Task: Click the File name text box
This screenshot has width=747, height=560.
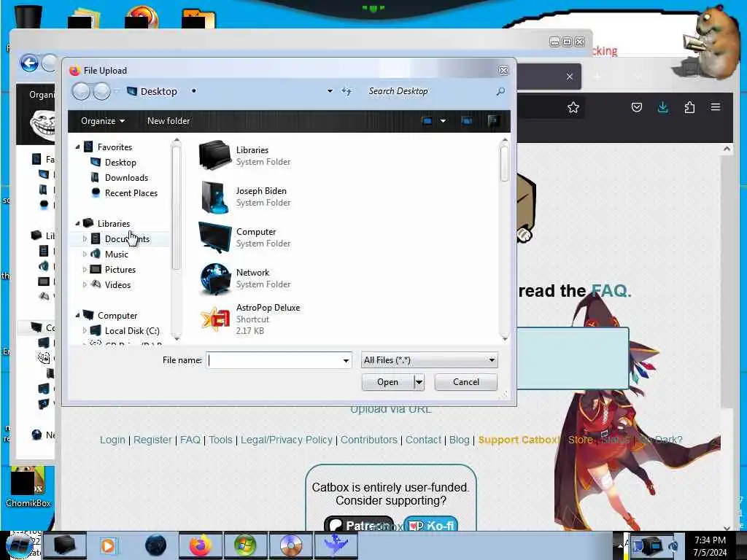Action: (x=274, y=360)
